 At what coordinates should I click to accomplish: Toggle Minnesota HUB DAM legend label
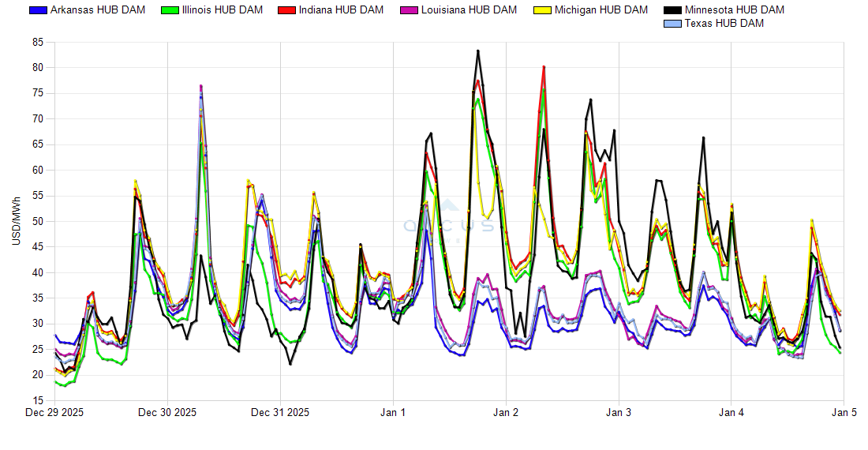click(x=735, y=10)
